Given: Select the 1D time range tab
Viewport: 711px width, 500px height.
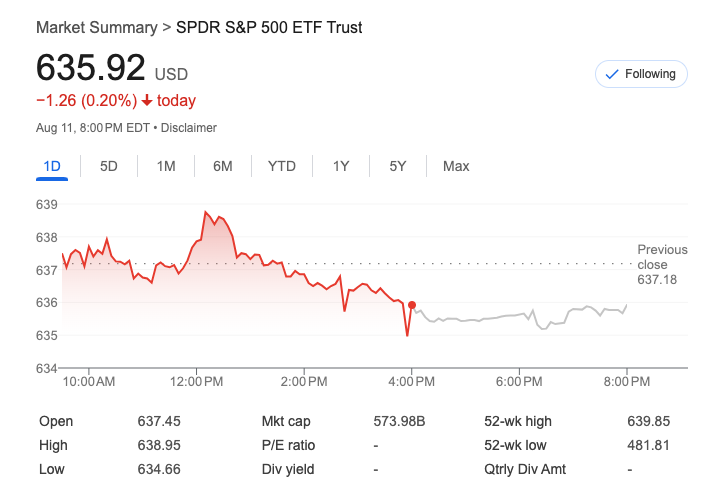Looking at the screenshot, I should (x=52, y=166).
